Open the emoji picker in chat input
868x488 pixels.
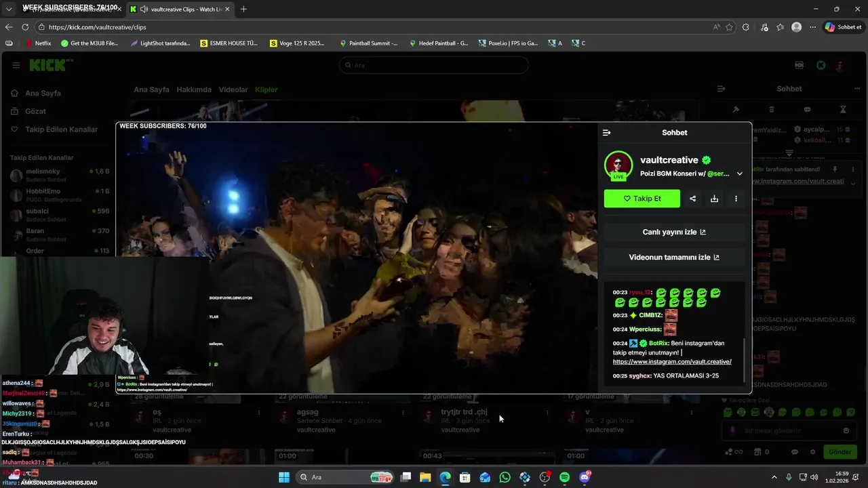click(846, 430)
